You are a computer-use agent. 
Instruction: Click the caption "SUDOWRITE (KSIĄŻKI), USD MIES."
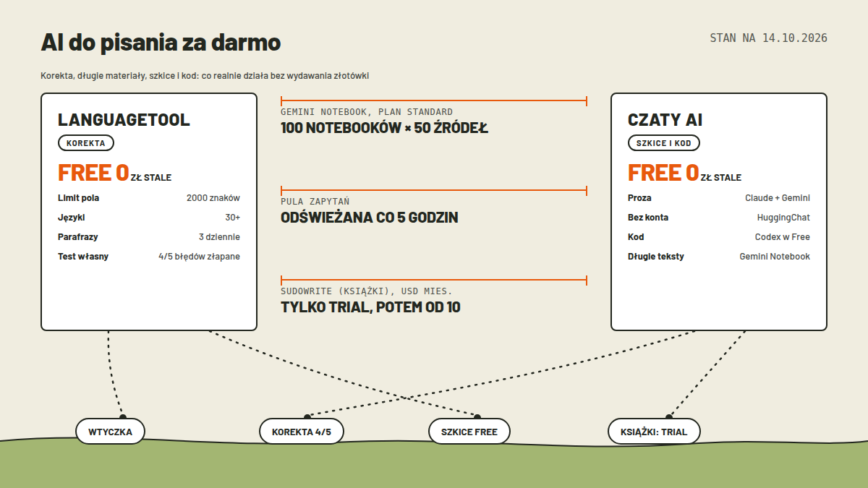367,291
